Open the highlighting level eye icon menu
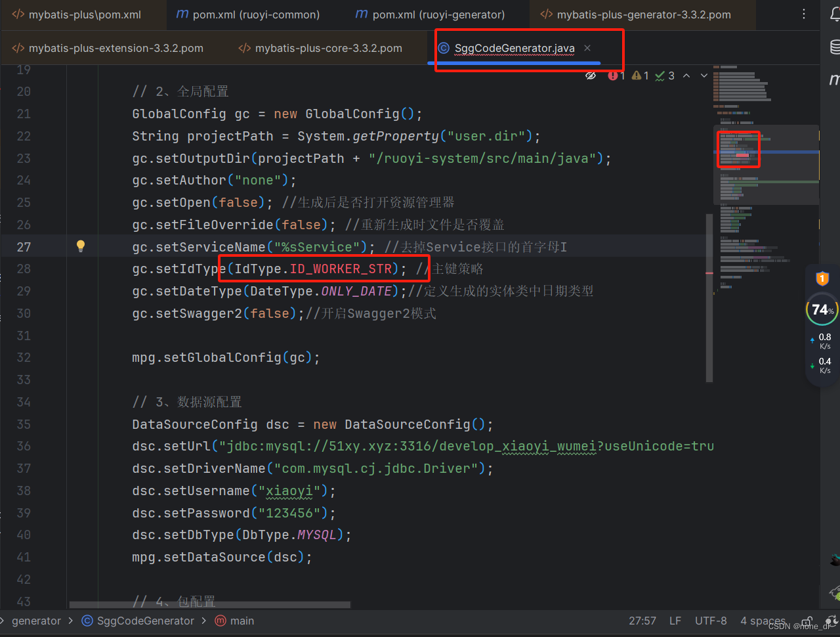Image resolution: width=840 pixels, height=637 pixels. coord(591,76)
